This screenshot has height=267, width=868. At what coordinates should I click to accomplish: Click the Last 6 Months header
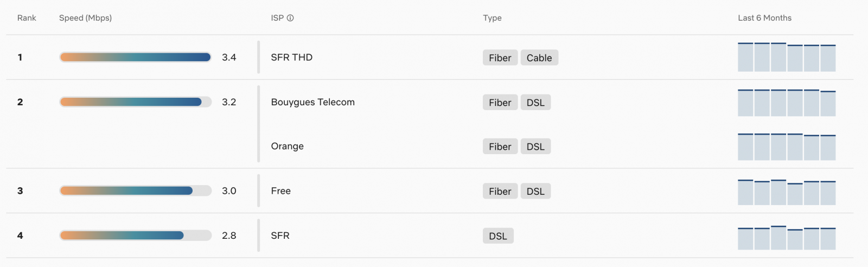coord(764,18)
